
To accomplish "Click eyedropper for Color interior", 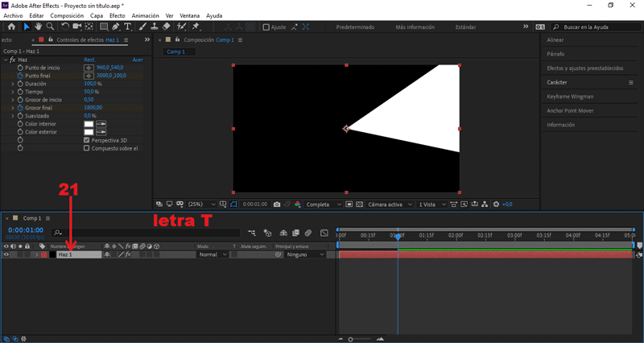I will pyautogui.click(x=101, y=124).
